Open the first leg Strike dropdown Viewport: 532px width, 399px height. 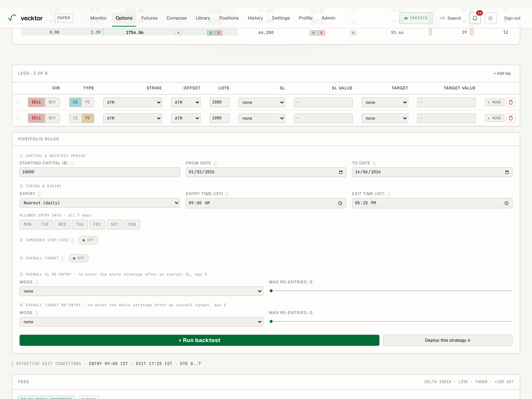[132, 103]
